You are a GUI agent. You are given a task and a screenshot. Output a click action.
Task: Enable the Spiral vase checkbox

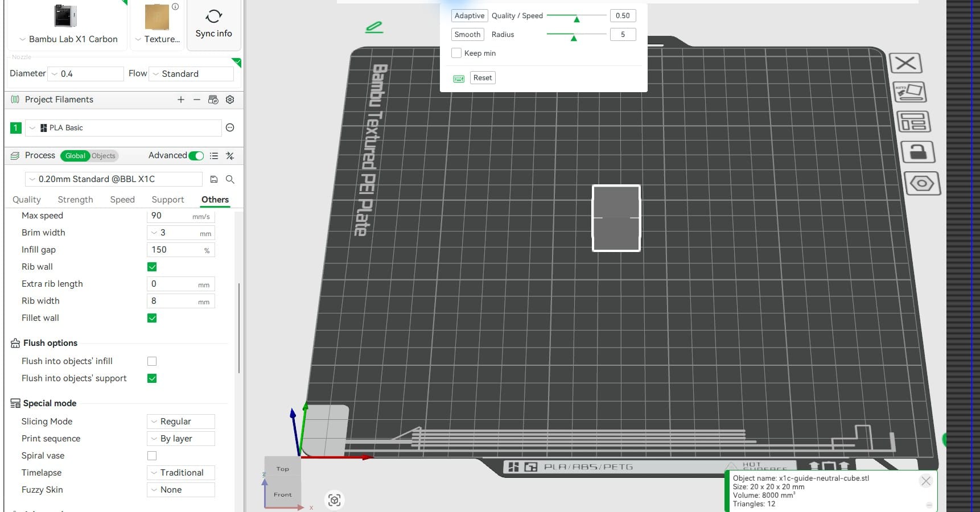[152, 456]
